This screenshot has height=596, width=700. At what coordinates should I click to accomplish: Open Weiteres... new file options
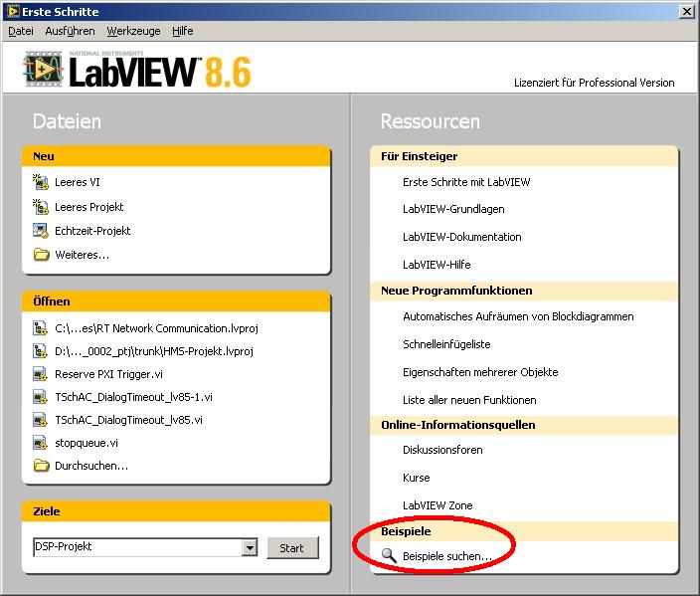click(x=82, y=255)
